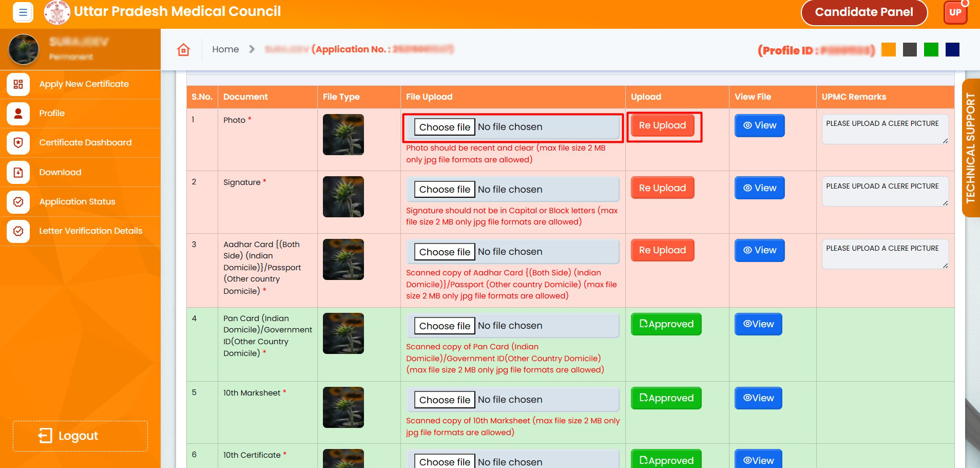Select the orange theme color swatch
Viewport: 980px width, 468px height.
[888, 50]
